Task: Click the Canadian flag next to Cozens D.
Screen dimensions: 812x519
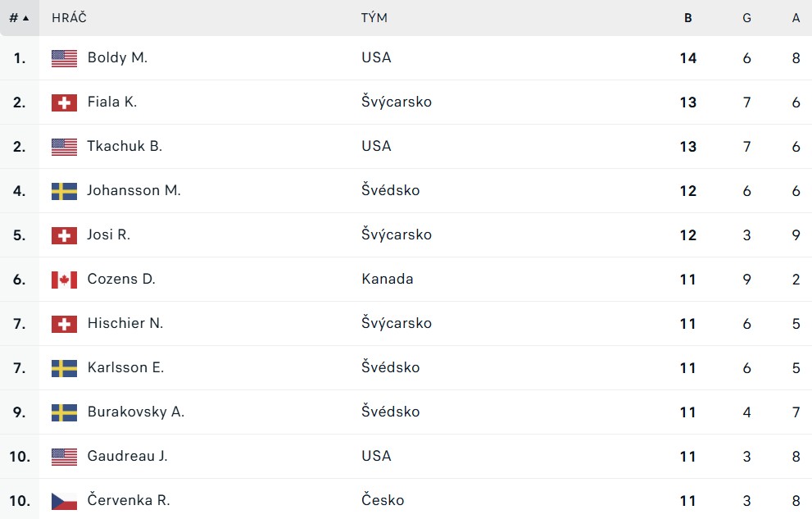Action: pyautogui.click(x=64, y=280)
